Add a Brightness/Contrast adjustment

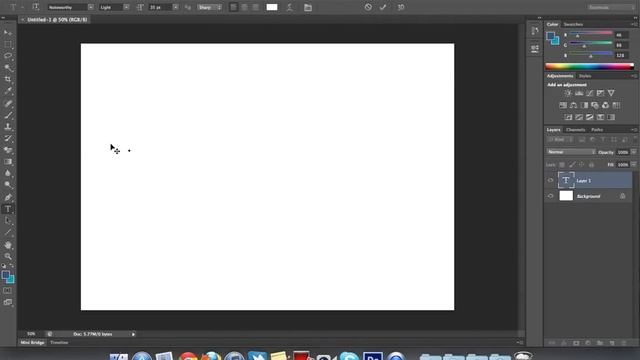point(568,93)
